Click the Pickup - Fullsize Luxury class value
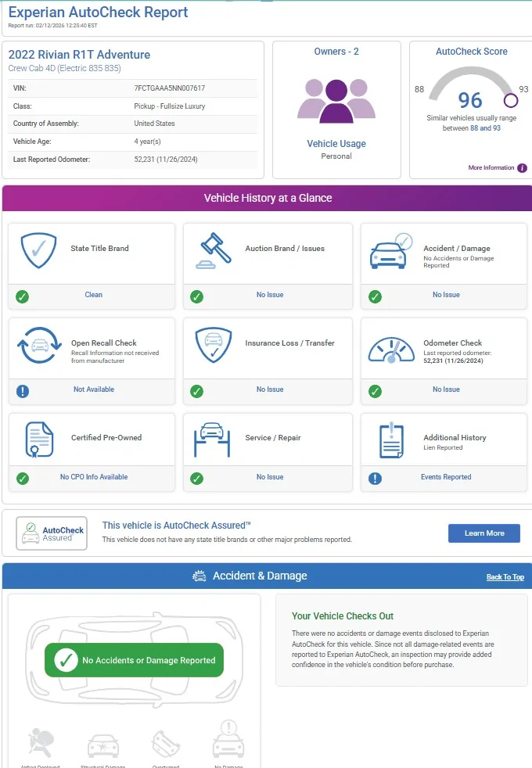 click(170, 106)
